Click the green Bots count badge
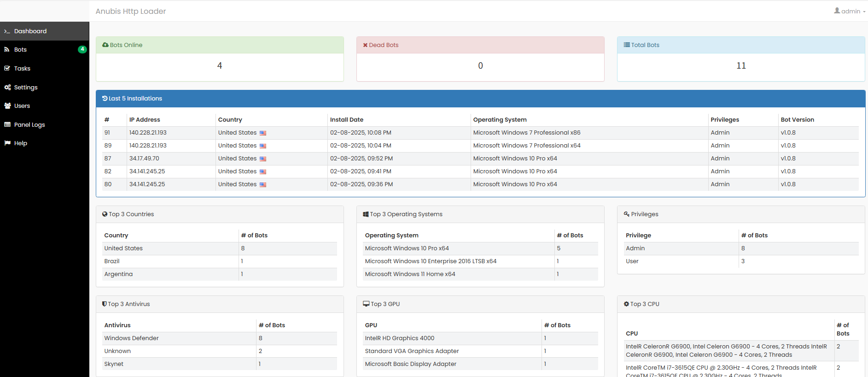Screen dimensions: 868x377 click(82, 49)
